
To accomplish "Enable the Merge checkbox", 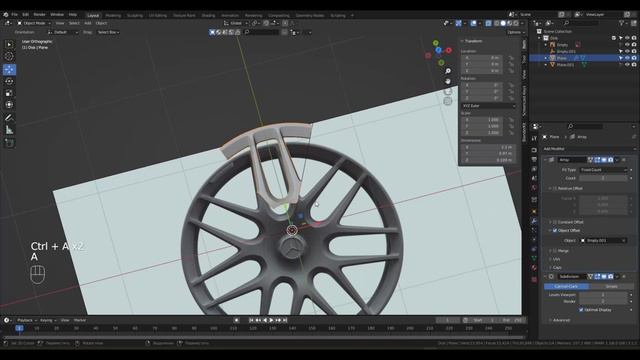I will click(555, 251).
